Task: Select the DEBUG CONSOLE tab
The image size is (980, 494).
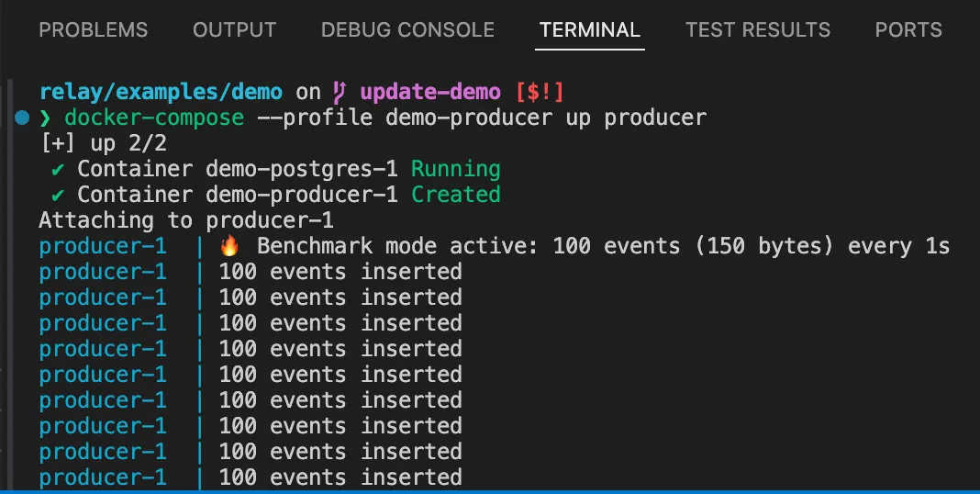Action: click(407, 29)
